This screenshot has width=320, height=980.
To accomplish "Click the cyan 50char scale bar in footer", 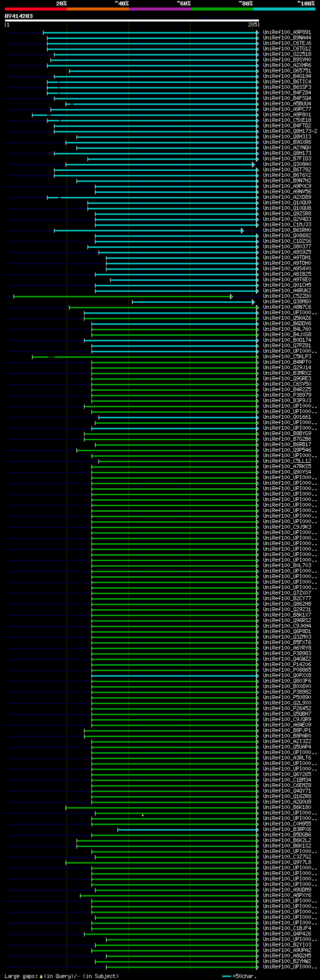I will pyautogui.click(x=227, y=976).
